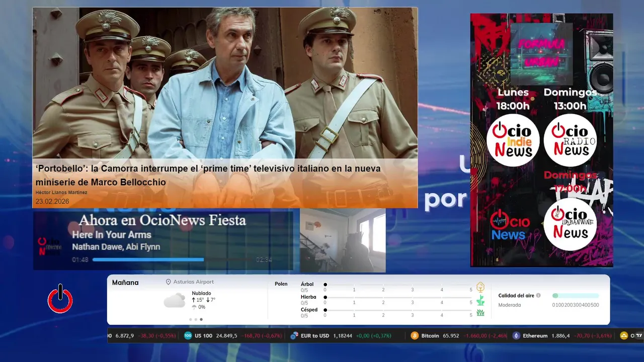644x362 pixels.
Task: Click 'Bitcoin' ticker label
Action: tap(430, 336)
